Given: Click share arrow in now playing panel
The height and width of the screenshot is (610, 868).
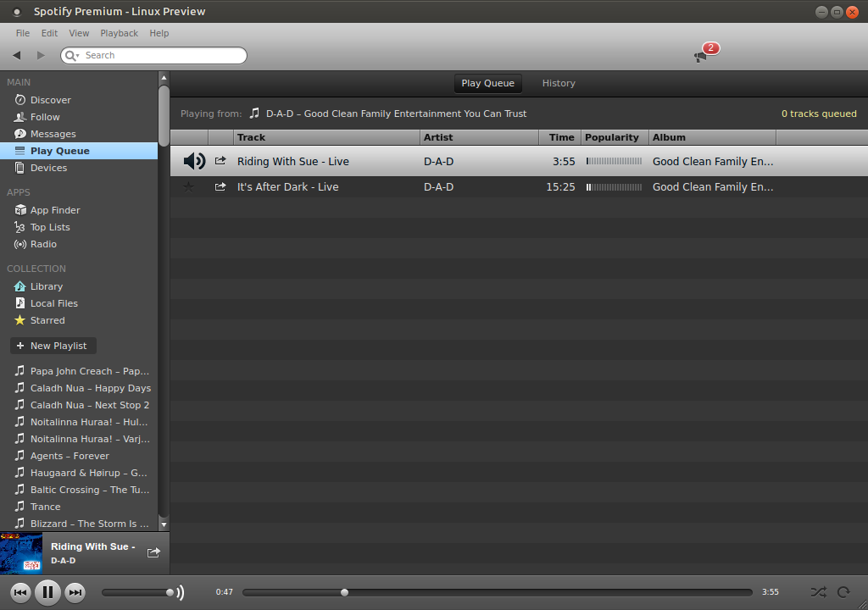Looking at the screenshot, I should coord(153,552).
